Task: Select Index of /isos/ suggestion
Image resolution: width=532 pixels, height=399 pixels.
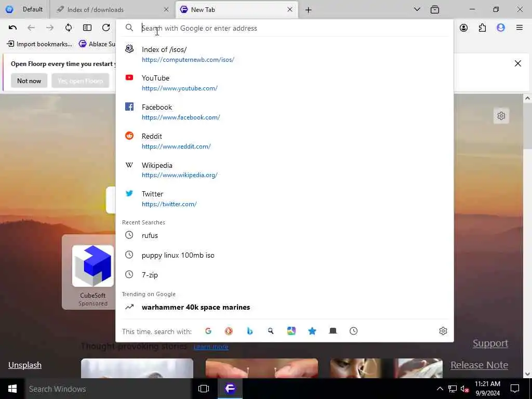Action: tap(284, 54)
